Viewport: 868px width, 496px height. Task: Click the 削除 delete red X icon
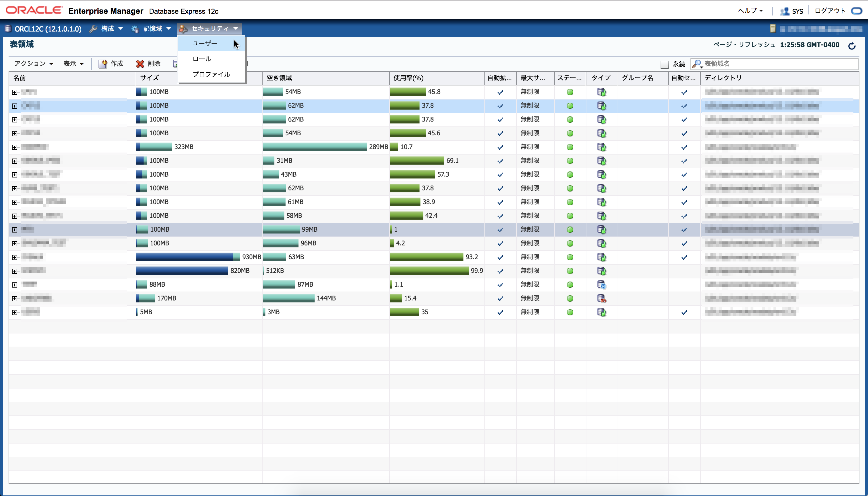click(140, 64)
